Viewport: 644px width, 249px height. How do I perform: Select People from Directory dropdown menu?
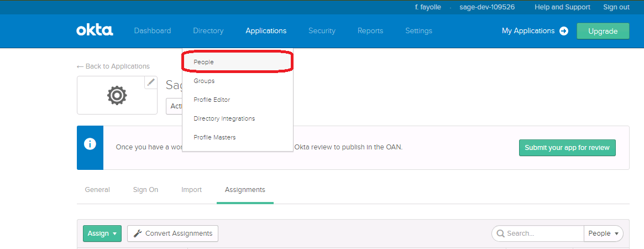[237, 62]
